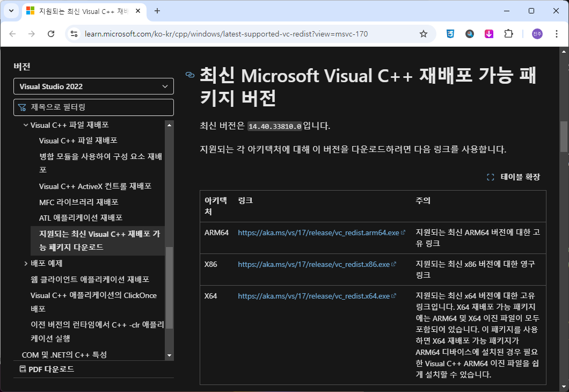Click the 링크 column header

tap(245, 201)
